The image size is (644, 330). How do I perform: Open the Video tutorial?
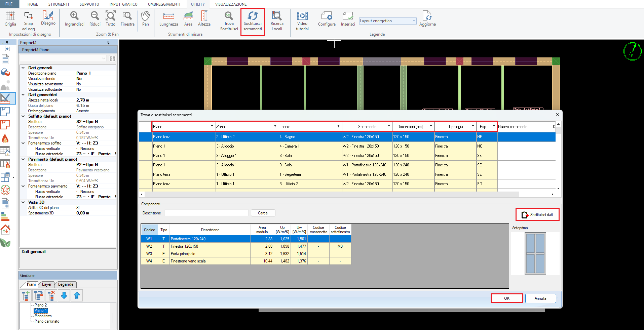(x=302, y=21)
